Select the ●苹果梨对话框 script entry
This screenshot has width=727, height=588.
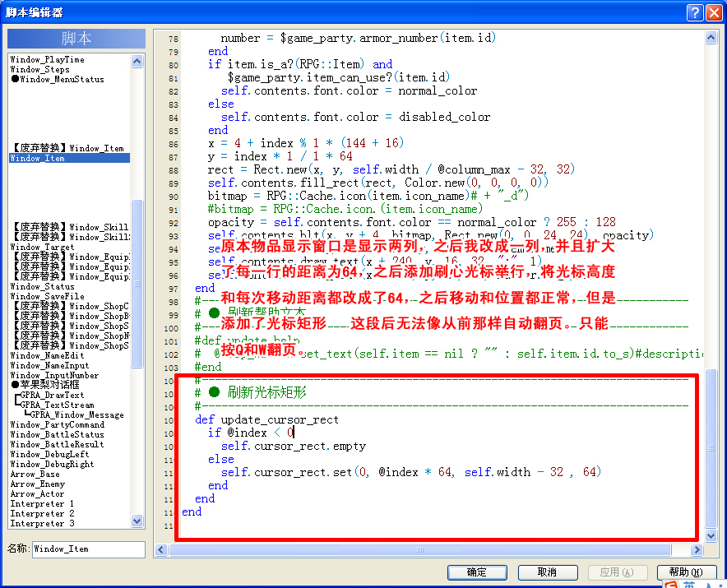click(45, 385)
